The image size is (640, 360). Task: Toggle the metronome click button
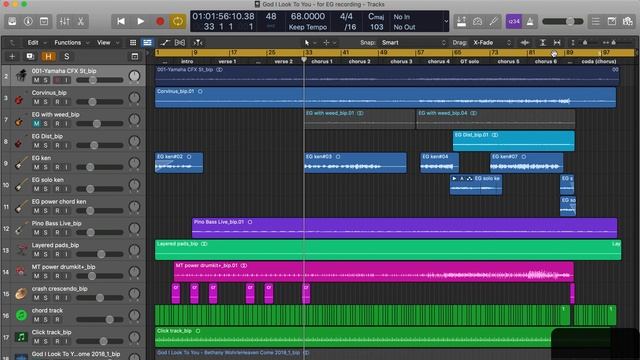point(530,21)
